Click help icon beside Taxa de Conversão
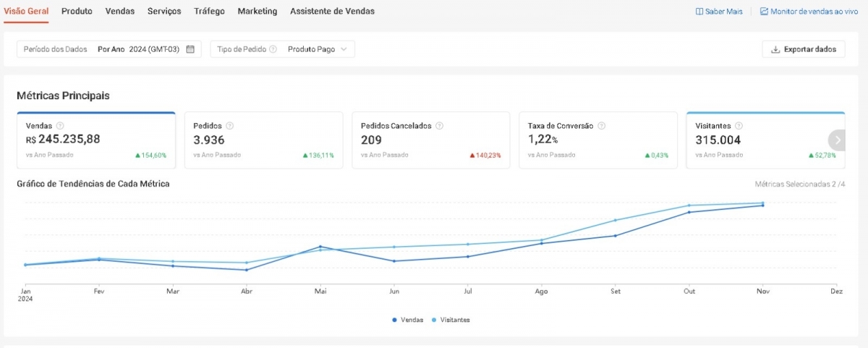This screenshot has height=348, width=868. pyautogui.click(x=601, y=126)
